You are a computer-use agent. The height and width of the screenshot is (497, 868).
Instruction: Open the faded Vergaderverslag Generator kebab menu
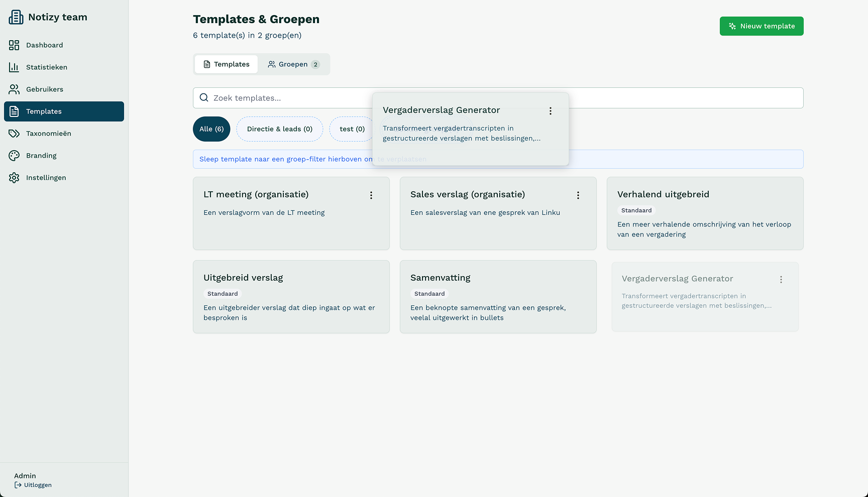click(x=781, y=280)
